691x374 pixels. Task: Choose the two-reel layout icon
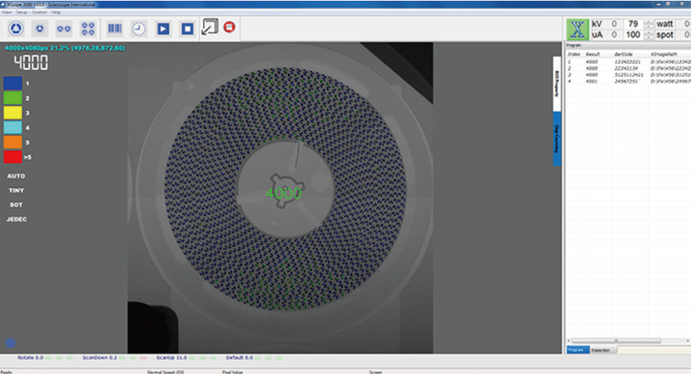pyautogui.click(x=63, y=29)
